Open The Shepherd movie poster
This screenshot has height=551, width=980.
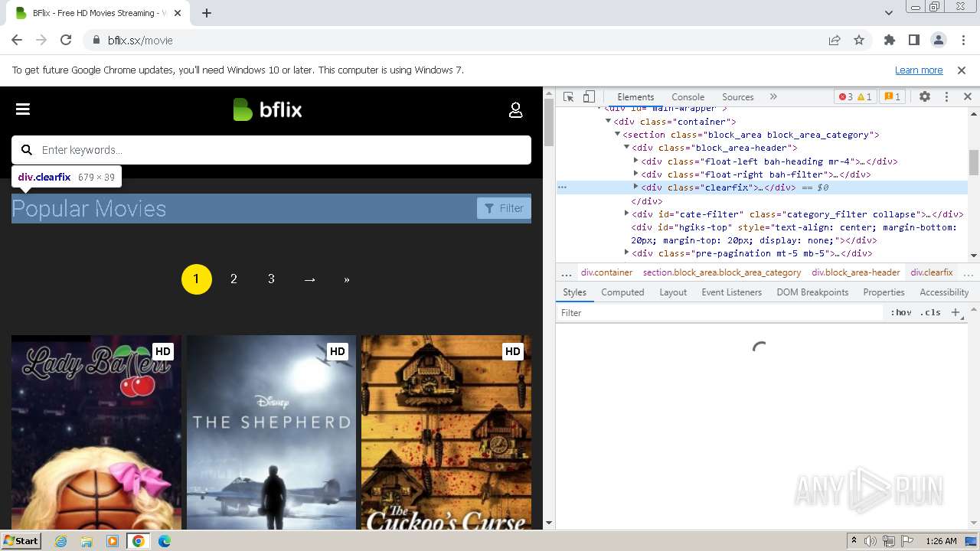[x=271, y=432]
